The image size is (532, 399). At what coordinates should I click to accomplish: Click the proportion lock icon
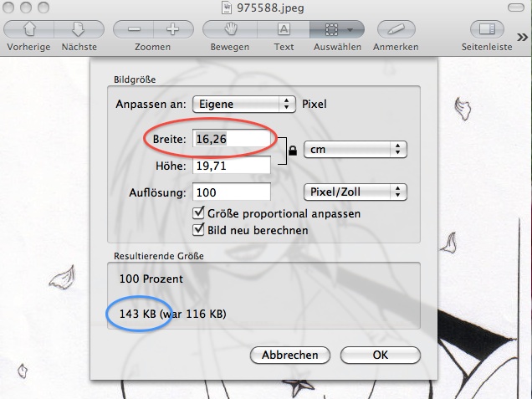291,152
